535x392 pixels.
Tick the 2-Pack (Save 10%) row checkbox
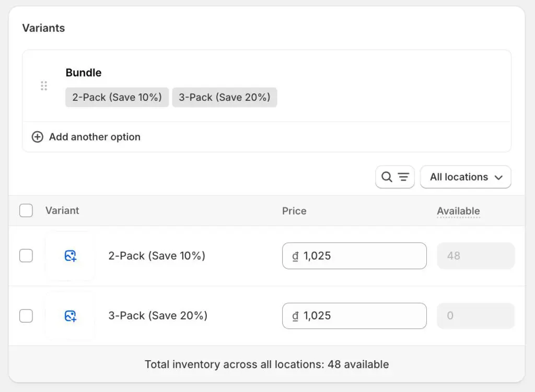pyautogui.click(x=26, y=256)
